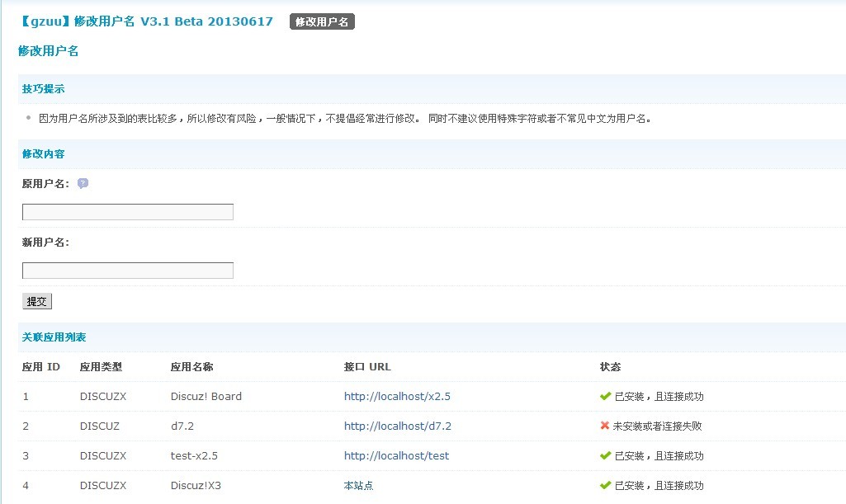Click the 应用ID column header
This screenshot has height=504, width=846.
click(x=40, y=366)
